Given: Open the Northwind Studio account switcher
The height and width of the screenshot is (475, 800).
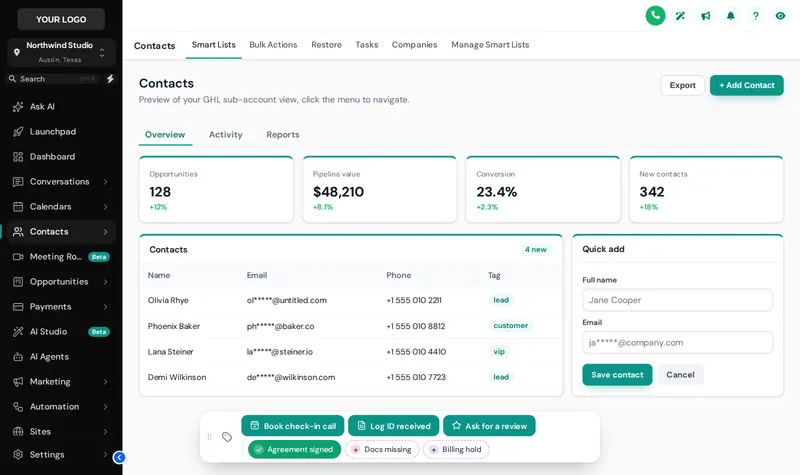Looking at the screenshot, I should tap(61, 52).
